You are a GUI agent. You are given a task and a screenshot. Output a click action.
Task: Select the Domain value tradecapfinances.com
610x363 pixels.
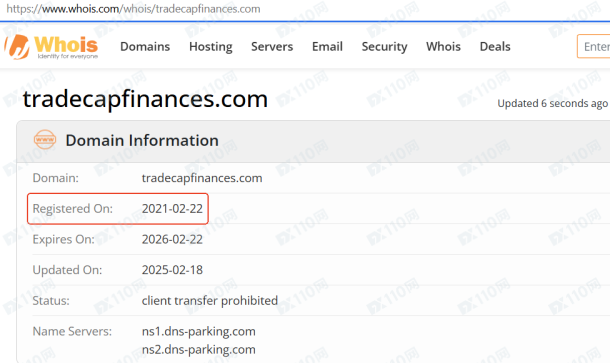pyautogui.click(x=202, y=178)
